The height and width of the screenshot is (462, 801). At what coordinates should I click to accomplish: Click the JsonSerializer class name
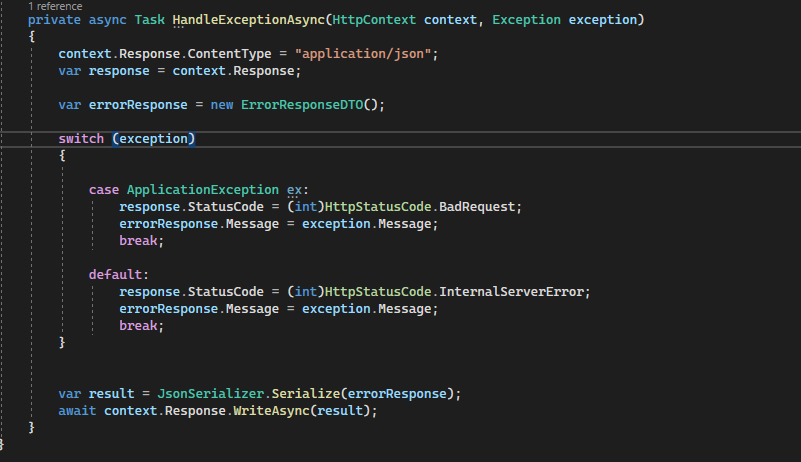(210, 394)
